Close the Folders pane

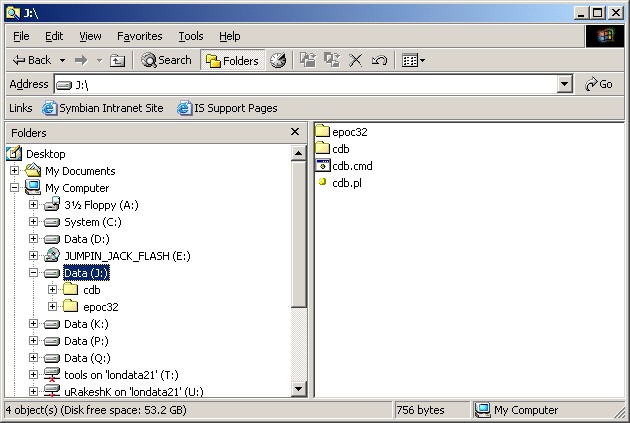click(295, 132)
